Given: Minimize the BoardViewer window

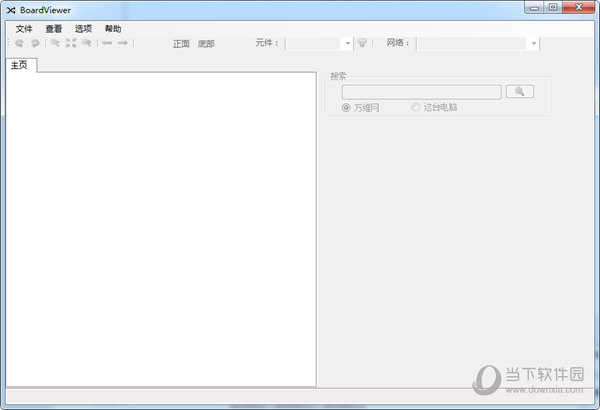Looking at the screenshot, I should 534,7.
